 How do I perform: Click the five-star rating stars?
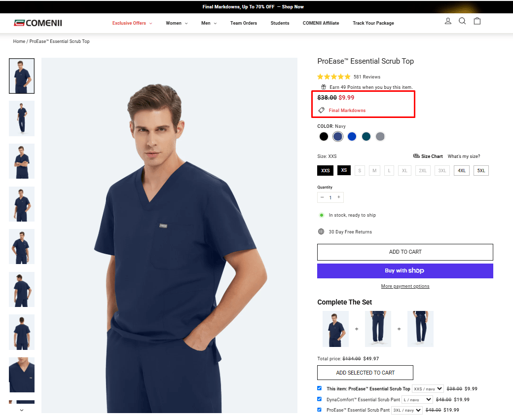[334, 76]
